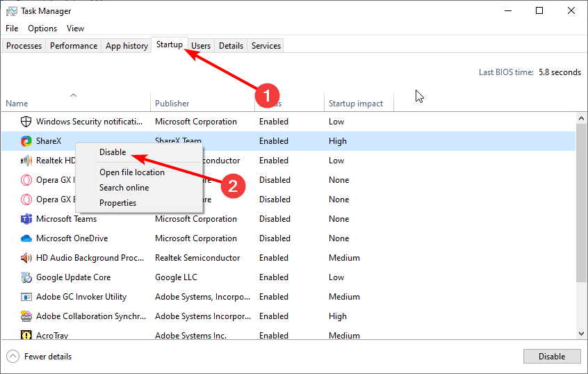This screenshot has height=374, width=588.
Task: Select the Microsoft OneDrive row name
Action: [x=72, y=238]
